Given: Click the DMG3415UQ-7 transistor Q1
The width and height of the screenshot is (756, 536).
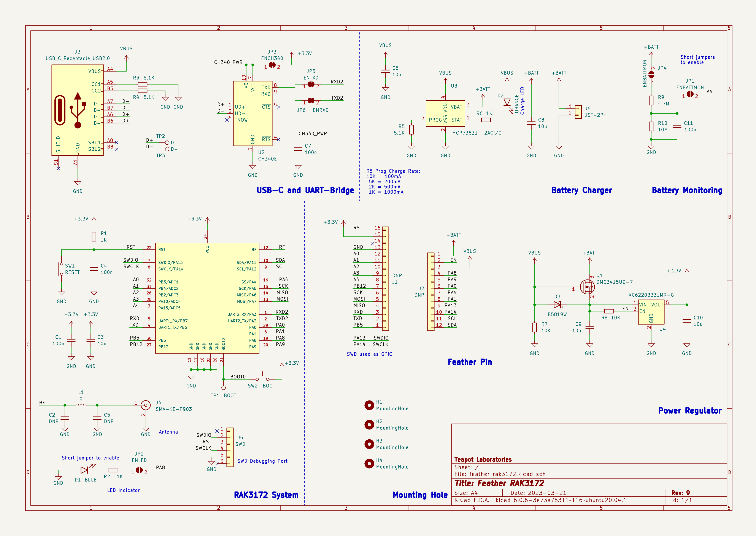Looking at the screenshot, I should [x=587, y=287].
